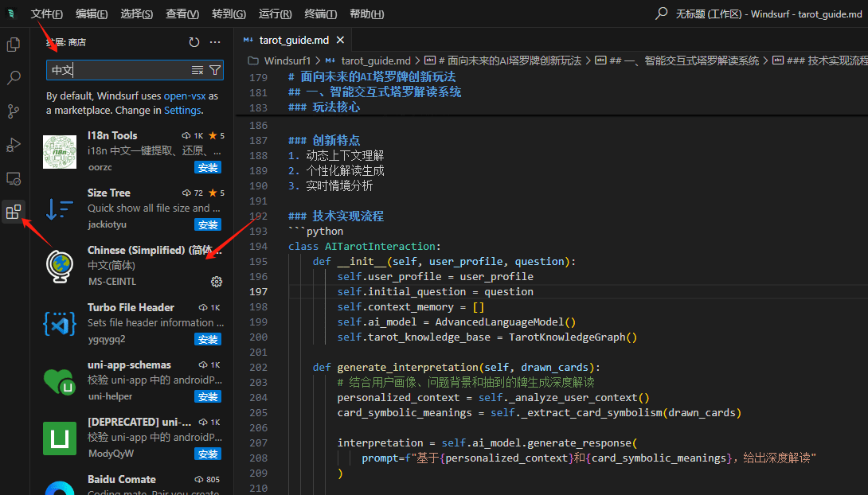Viewport: 868px width, 495px height.
Task: Expand breadcrumb 面向未来的AI塔罗牌创新玩法
Action: point(510,60)
